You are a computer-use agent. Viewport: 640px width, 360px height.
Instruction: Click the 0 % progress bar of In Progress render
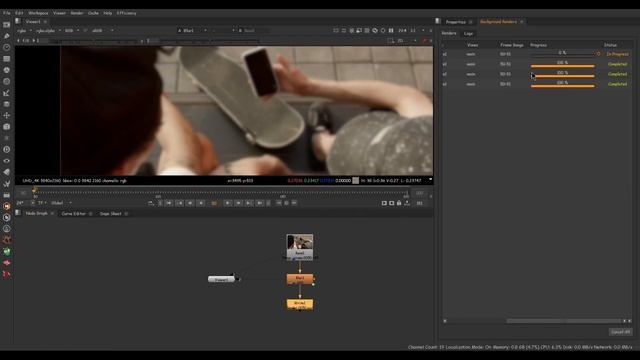(x=562, y=54)
